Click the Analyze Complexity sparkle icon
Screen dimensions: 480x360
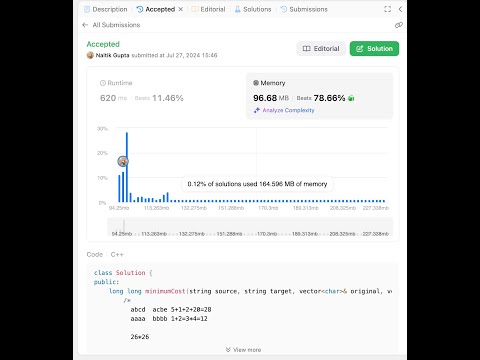click(256, 110)
